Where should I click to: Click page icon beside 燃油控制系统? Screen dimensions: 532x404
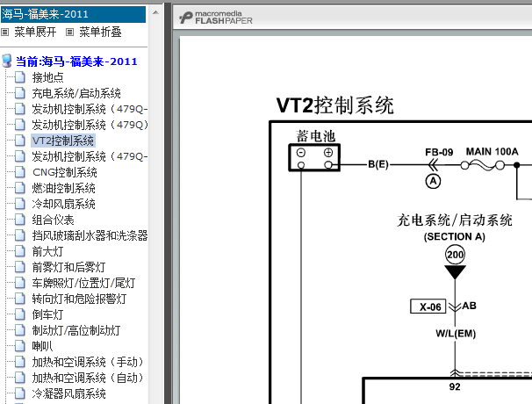click(x=20, y=188)
